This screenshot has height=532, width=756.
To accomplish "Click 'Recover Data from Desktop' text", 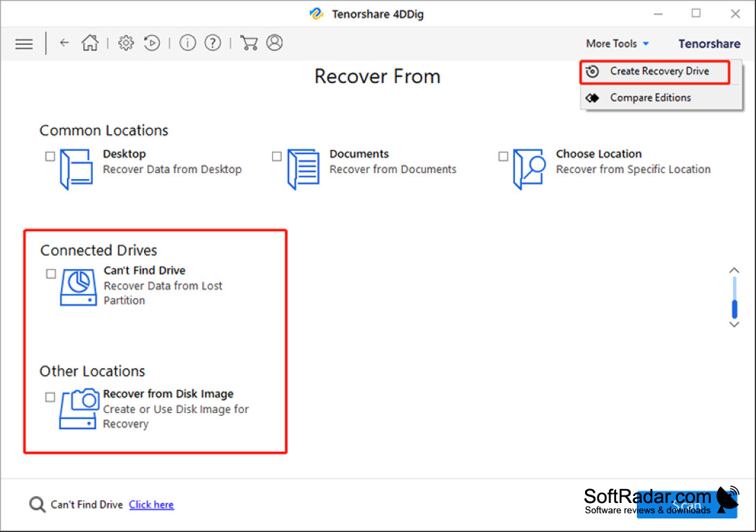I will pos(172,169).
